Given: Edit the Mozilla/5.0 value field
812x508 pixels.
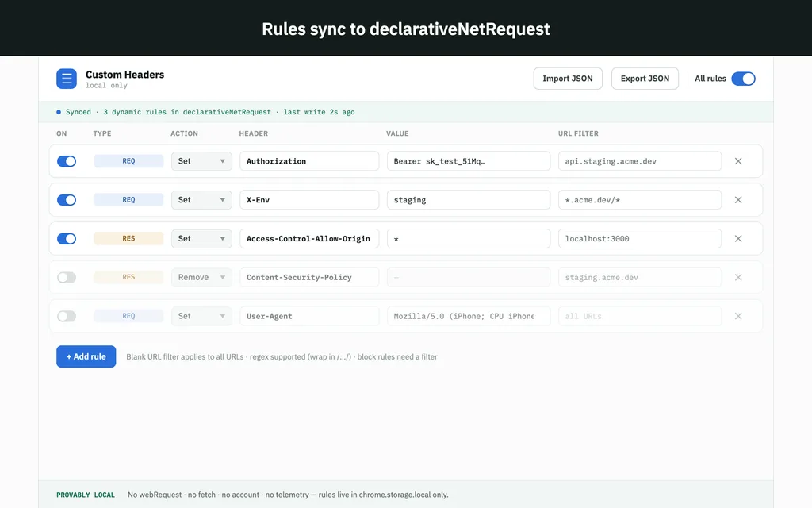Looking at the screenshot, I should point(468,316).
